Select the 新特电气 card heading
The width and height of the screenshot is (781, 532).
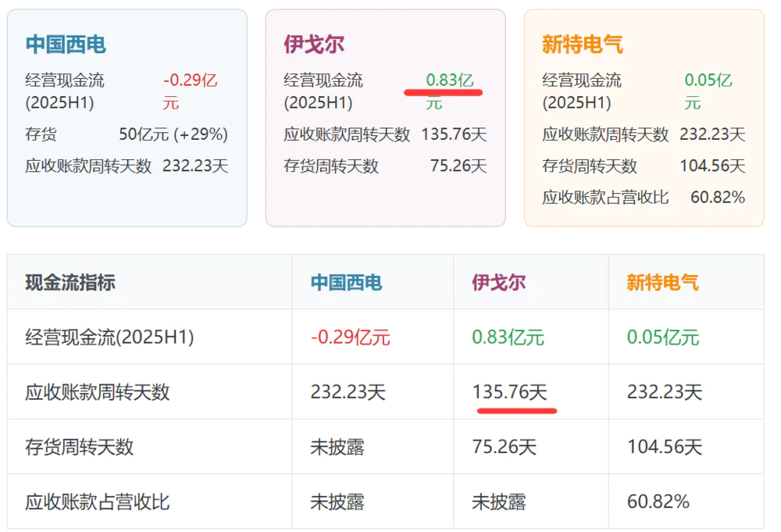pyautogui.click(x=583, y=45)
